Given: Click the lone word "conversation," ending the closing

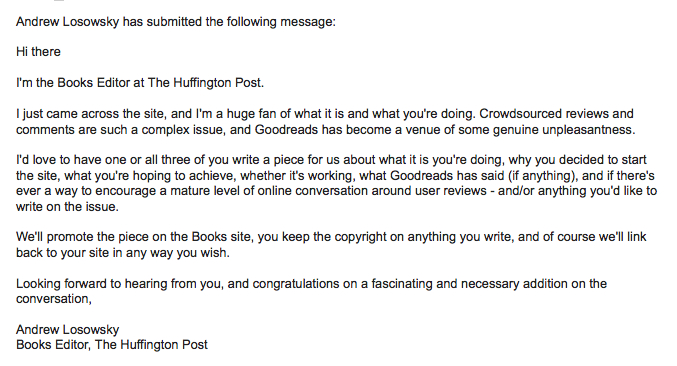Looking at the screenshot, I should [x=54, y=299].
